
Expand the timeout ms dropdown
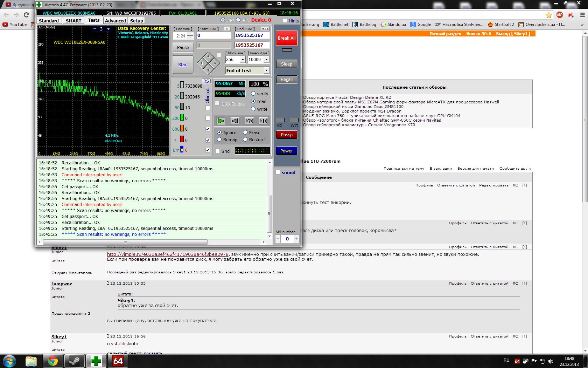(266, 60)
